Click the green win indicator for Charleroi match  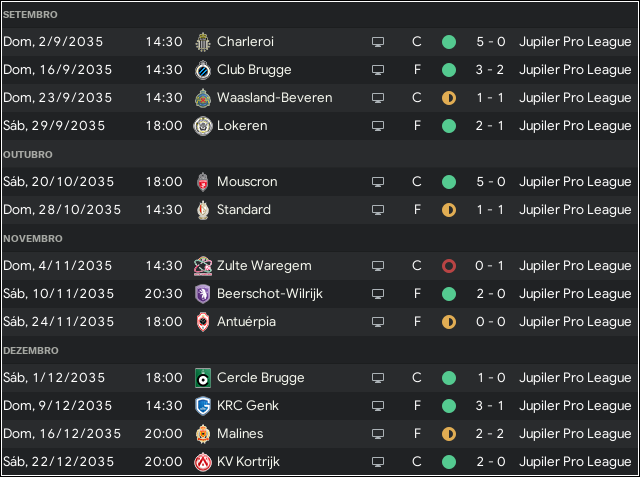[x=449, y=42]
